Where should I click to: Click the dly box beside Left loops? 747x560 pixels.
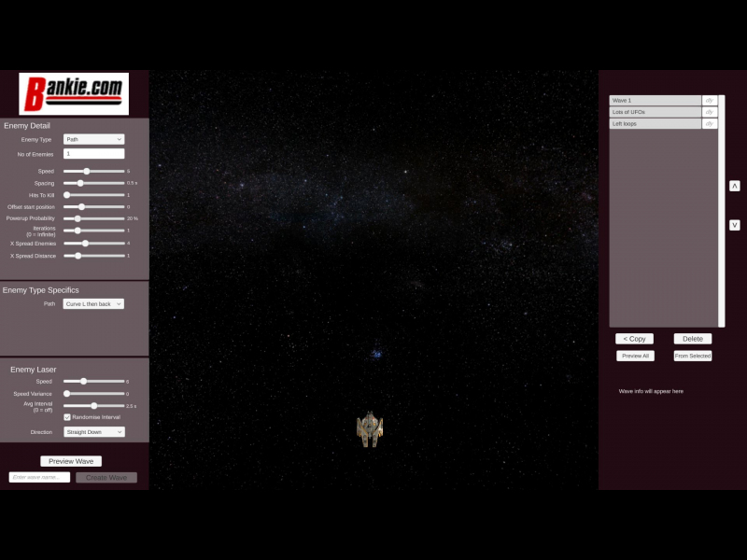coord(710,123)
